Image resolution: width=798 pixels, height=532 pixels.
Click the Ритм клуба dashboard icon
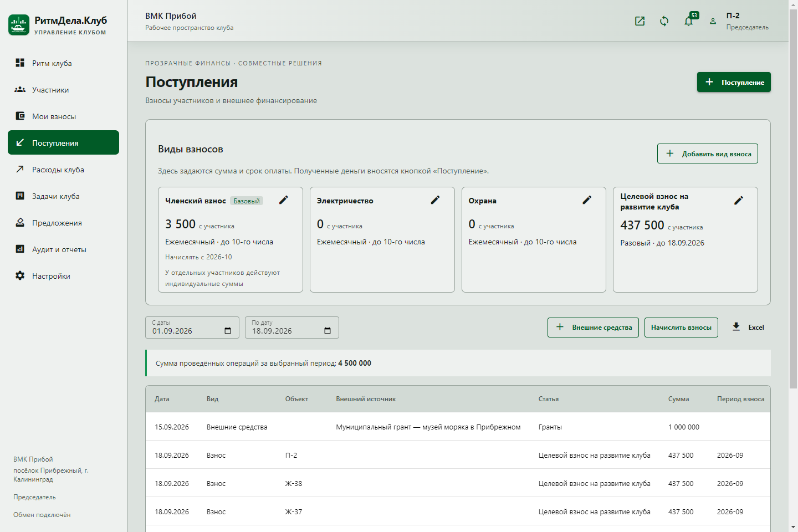pos(20,63)
